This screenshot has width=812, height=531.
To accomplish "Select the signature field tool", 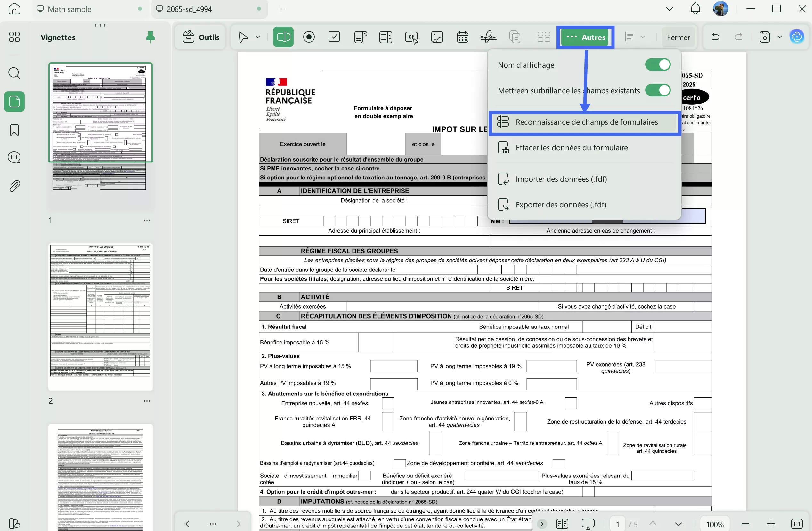I will tap(488, 37).
